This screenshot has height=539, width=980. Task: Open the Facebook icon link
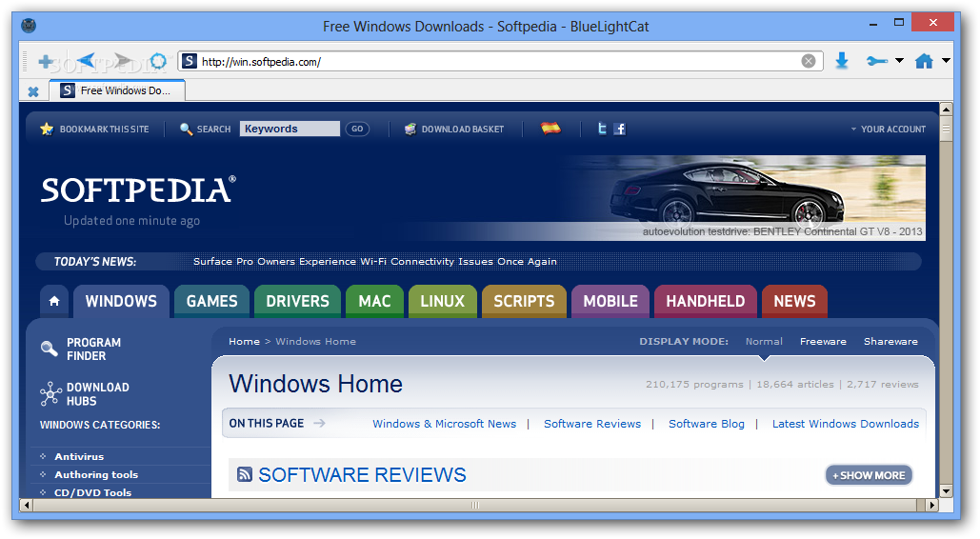tap(619, 129)
